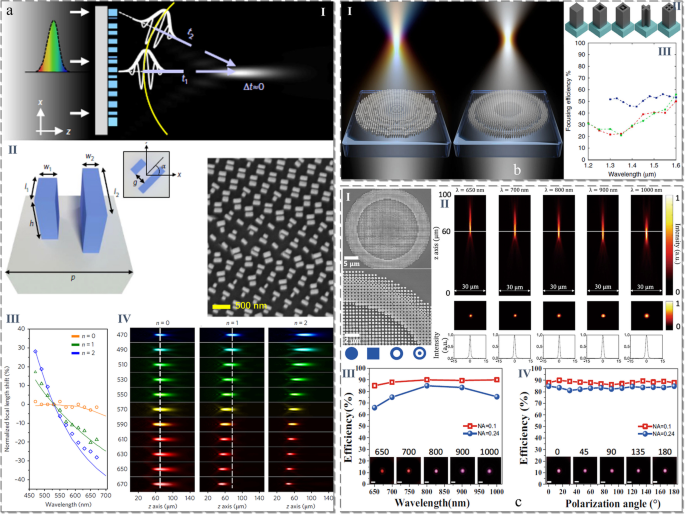Click the period p label under substrate
The width and height of the screenshot is (685, 515).
[73, 277]
